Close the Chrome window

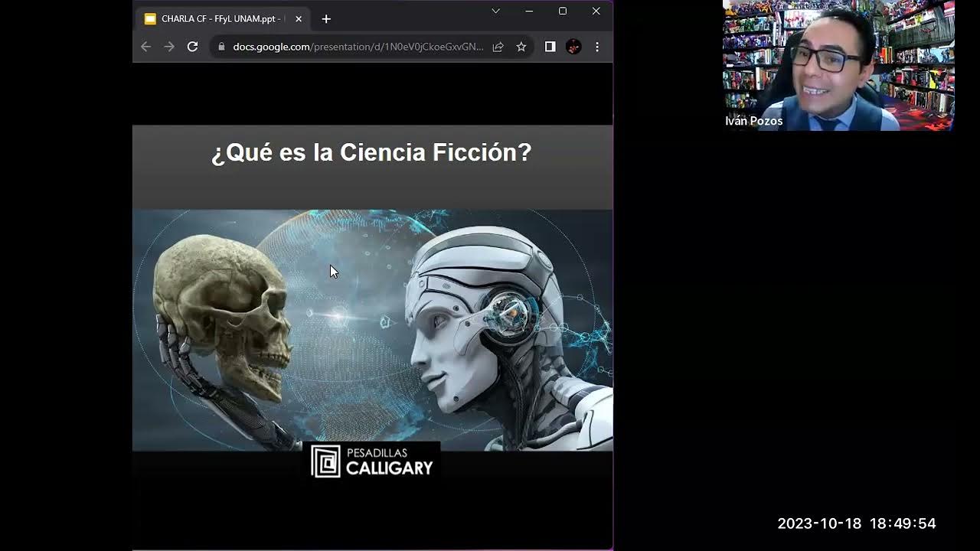(x=596, y=11)
